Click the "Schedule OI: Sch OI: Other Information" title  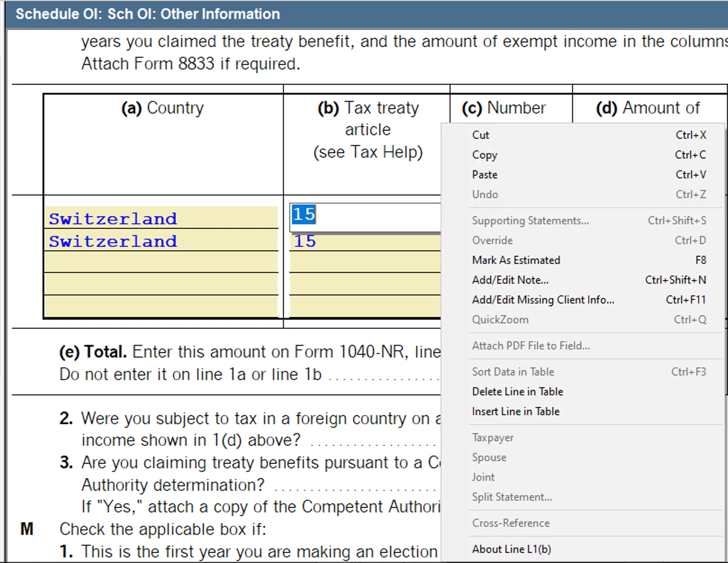148,14
